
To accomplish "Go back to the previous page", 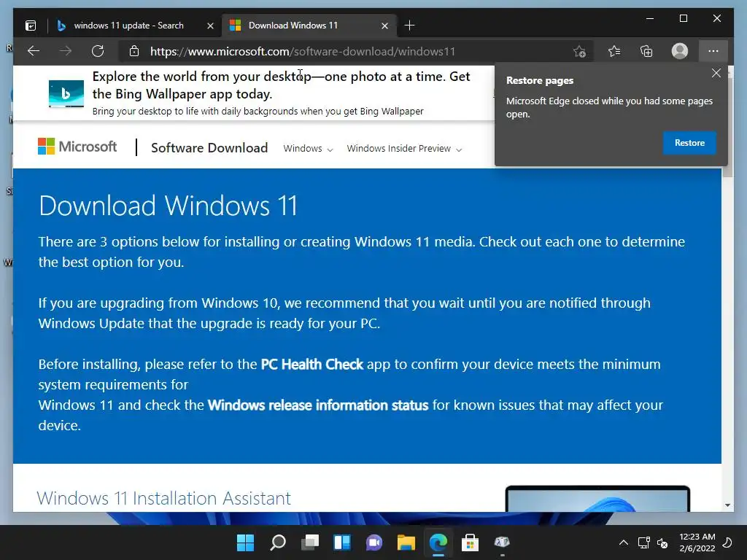I will point(34,51).
